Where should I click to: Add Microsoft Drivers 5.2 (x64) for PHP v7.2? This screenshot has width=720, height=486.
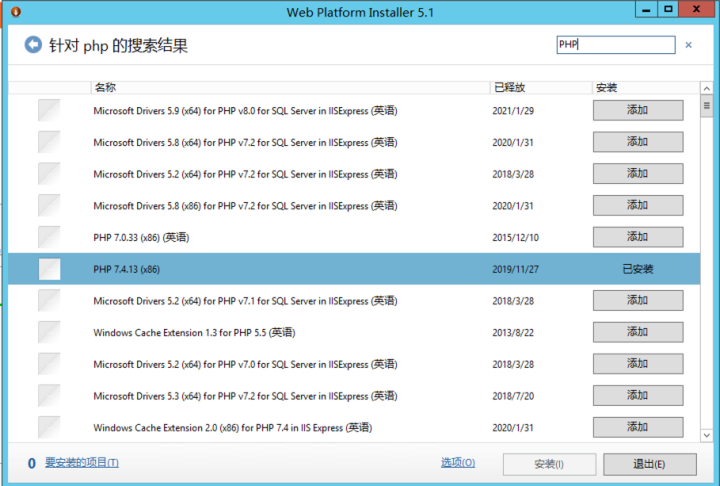(638, 174)
